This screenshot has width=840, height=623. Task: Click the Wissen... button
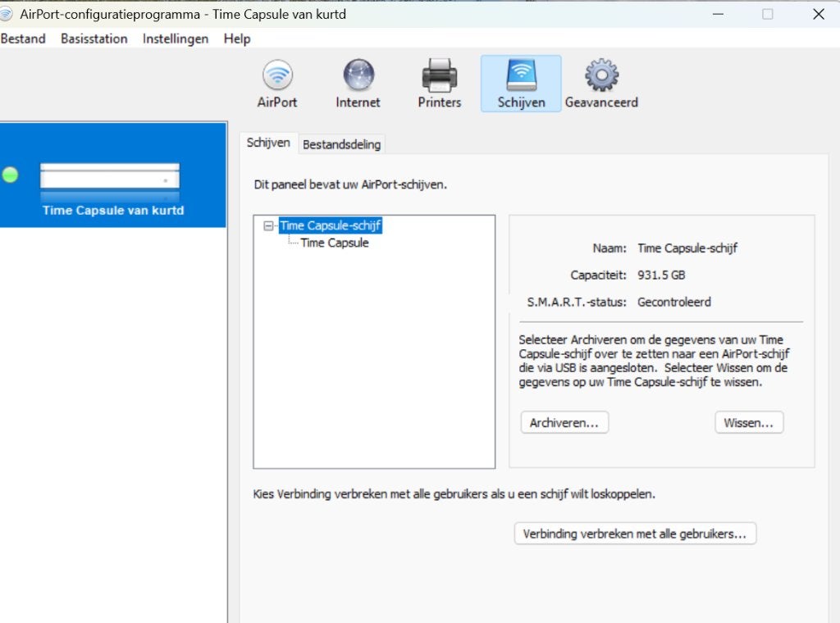(749, 423)
